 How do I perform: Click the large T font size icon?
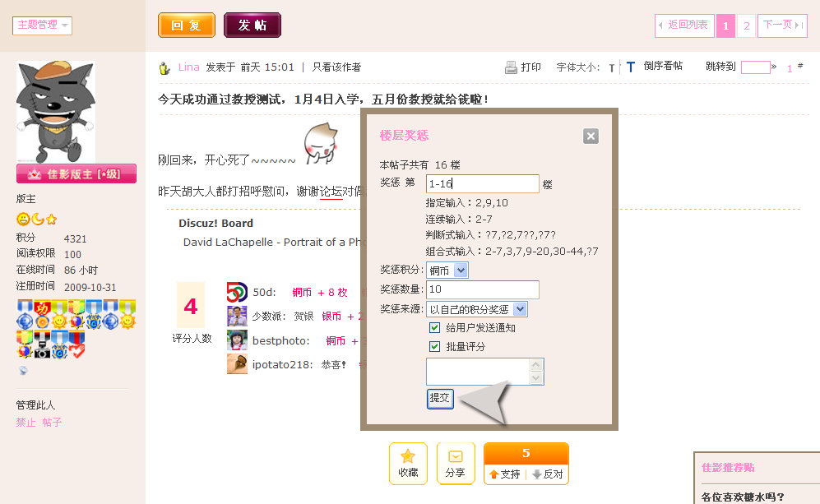click(631, 67)
